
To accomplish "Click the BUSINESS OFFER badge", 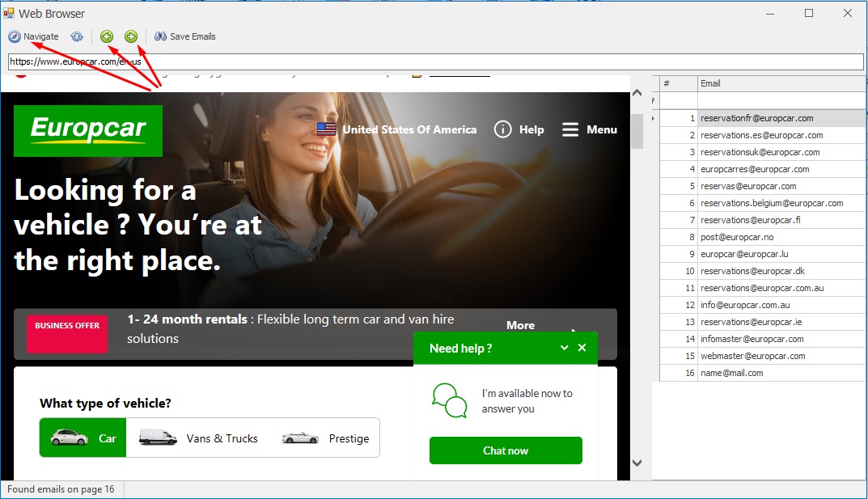I will coord(67,333).
